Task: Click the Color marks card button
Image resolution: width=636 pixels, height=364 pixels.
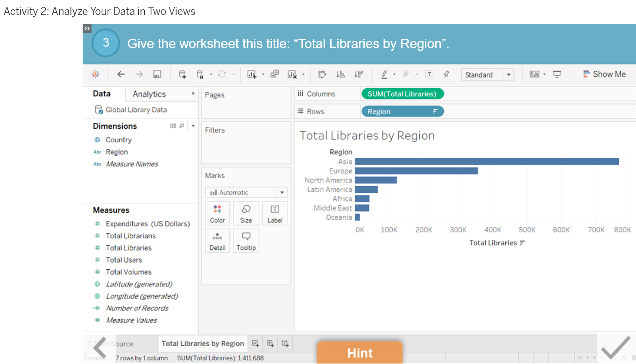Action: [218, 214]
